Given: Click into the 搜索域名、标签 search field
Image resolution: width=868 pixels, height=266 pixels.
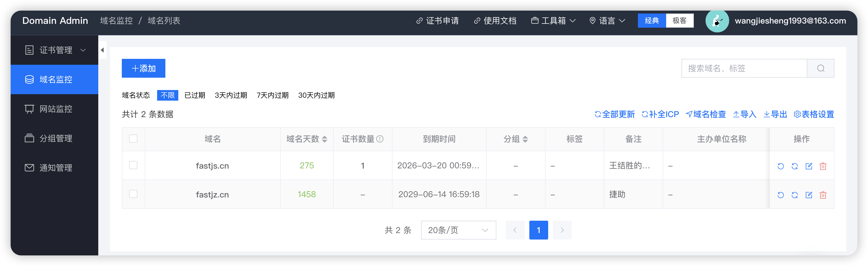Looking at the screenshot, I should (744, 69).
